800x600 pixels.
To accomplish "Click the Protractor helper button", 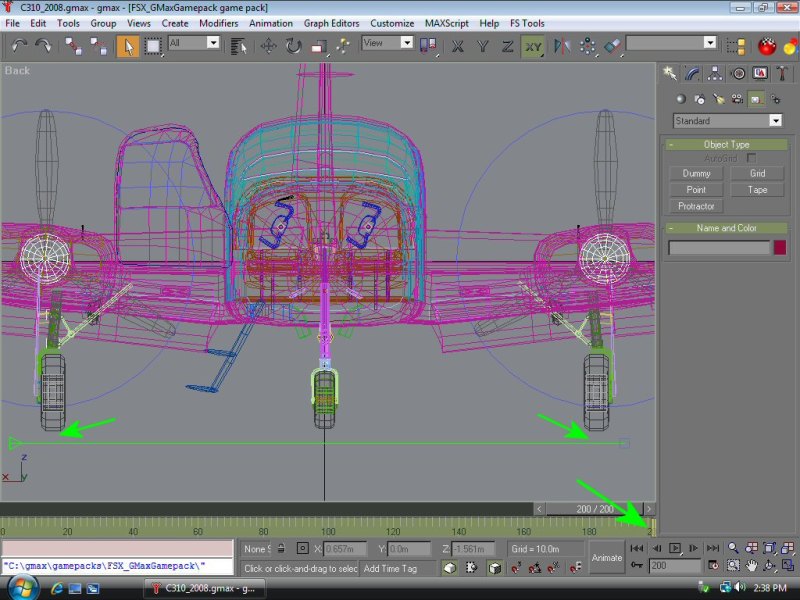I will pyautogui.click(x=697, y=206).
